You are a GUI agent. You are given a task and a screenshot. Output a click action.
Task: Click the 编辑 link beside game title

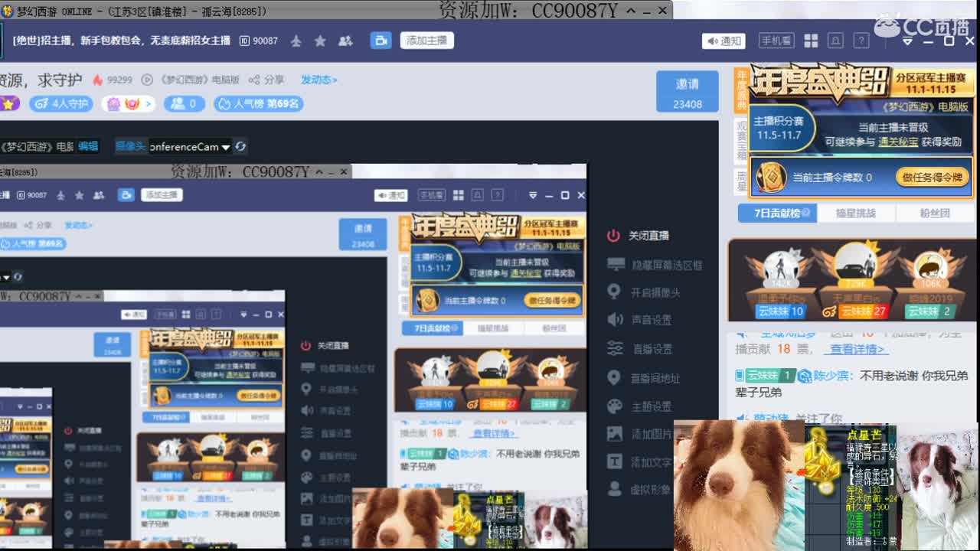coord(88,146)
